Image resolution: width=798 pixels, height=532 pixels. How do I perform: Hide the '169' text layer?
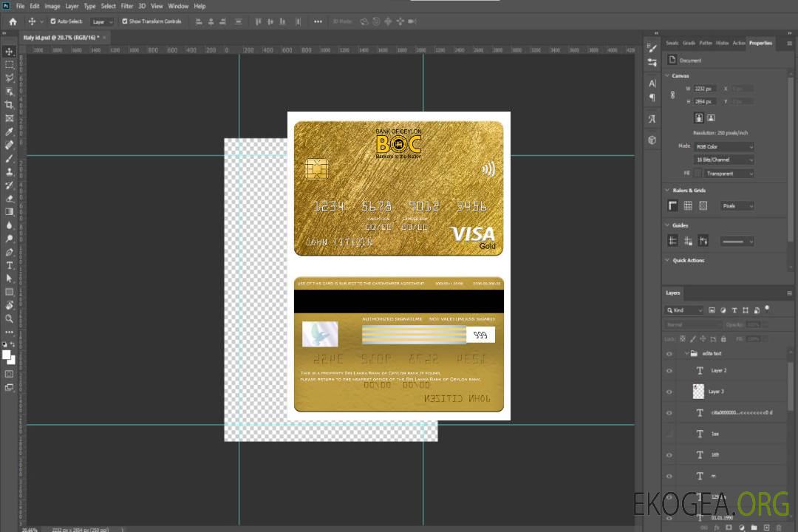click(x=669, y=455)
